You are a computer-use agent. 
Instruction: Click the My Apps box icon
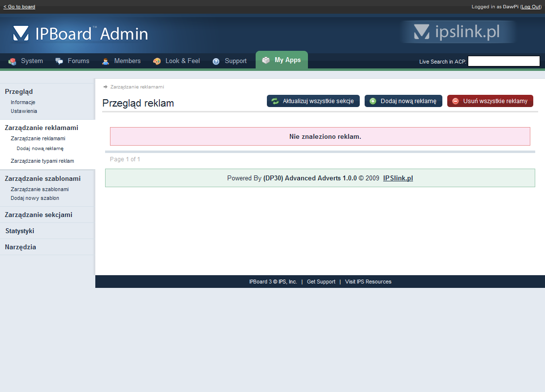[x=266, y=60]
